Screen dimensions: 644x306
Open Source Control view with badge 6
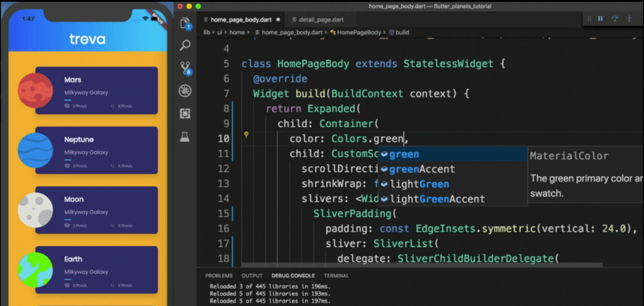point(185,68)
